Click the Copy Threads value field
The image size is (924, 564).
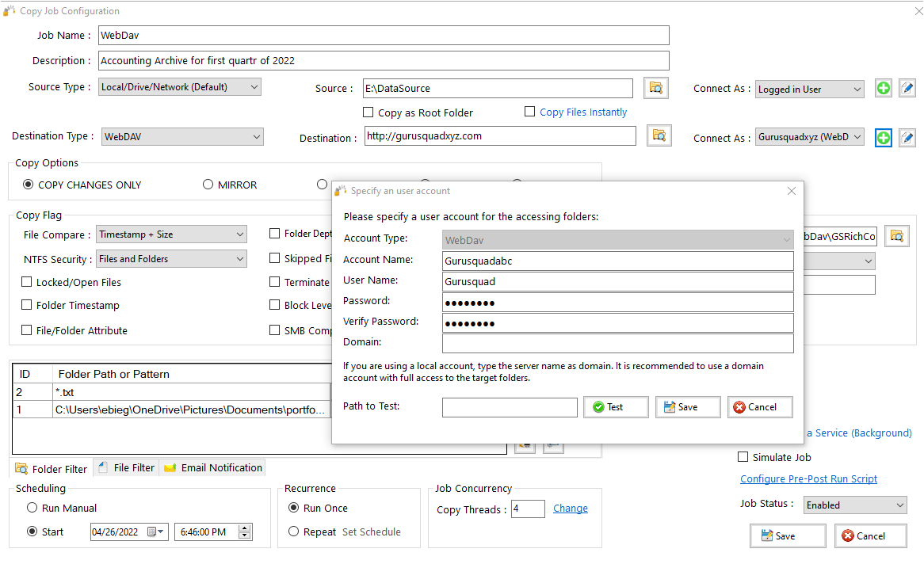[528, 509]
